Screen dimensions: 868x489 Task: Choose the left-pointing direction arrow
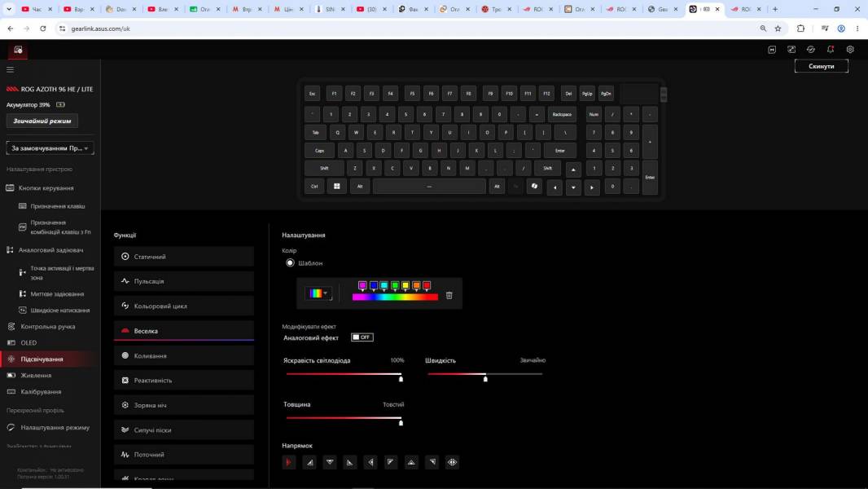coord(370,462)
